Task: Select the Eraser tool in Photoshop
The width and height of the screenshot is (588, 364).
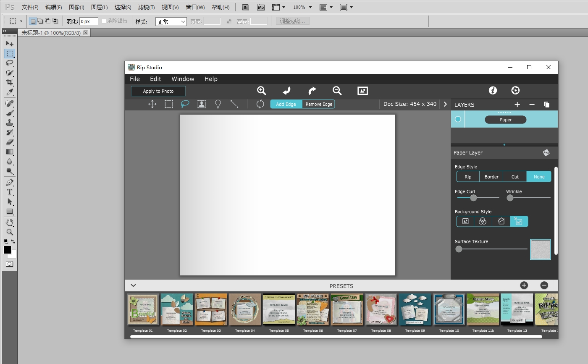Action: [10, 142]
